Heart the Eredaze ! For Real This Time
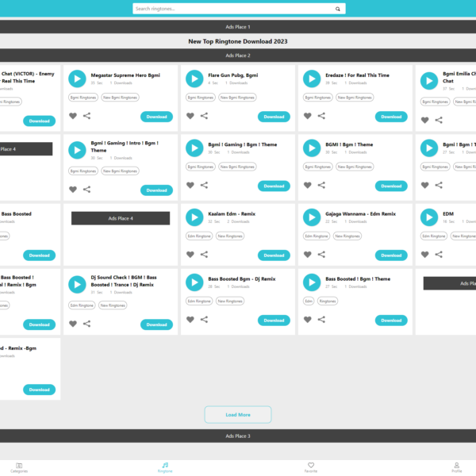The image size is (476, 476). pyautogui.click(x=308, y=116)
